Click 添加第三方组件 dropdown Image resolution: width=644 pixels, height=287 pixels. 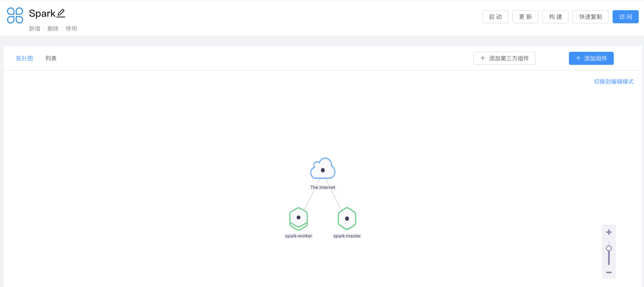pyautogui.click(x=505, y=58)
